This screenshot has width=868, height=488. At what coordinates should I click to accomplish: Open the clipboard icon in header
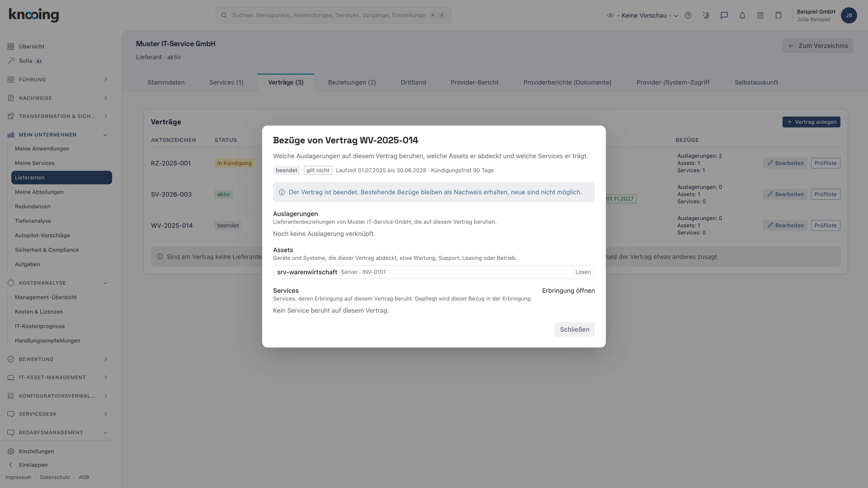(778, 16)
